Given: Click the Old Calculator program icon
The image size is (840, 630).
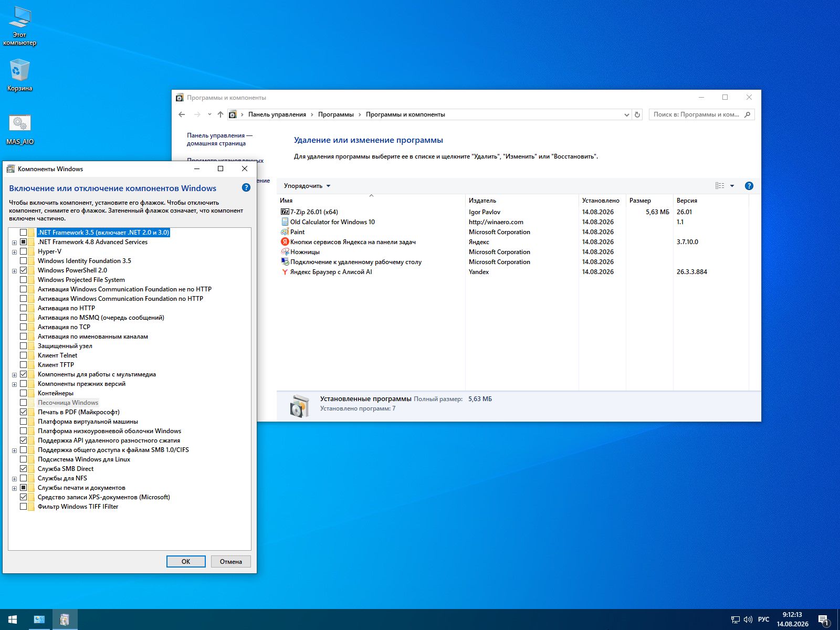Looking at the screenshot, I should pos(285,222).
